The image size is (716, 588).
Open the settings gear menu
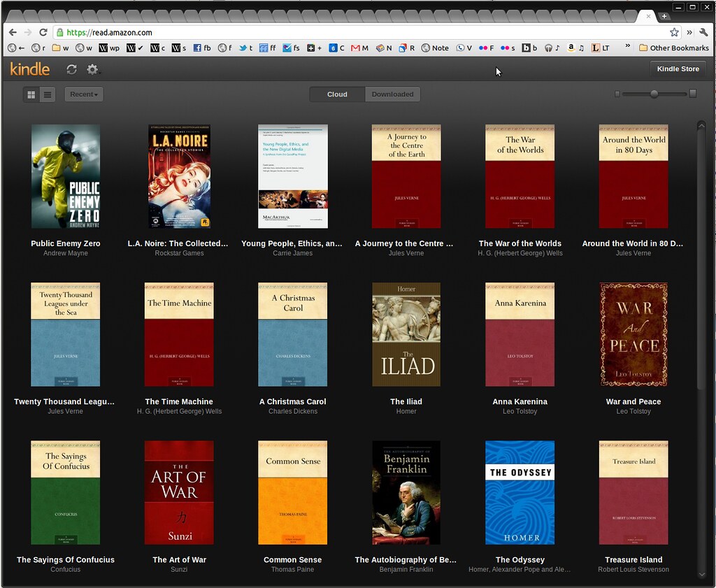[x=92, y=69]
